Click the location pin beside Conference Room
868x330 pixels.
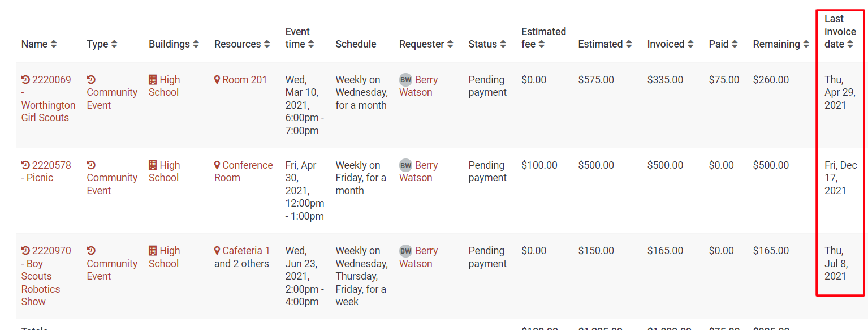(x=217, y=165)
